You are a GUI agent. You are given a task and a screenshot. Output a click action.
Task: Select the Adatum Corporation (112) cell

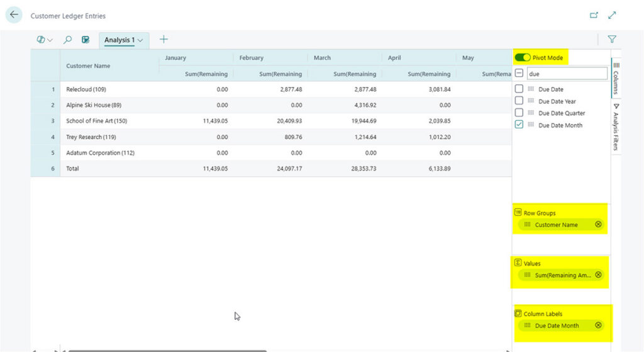tap(109, 152)
